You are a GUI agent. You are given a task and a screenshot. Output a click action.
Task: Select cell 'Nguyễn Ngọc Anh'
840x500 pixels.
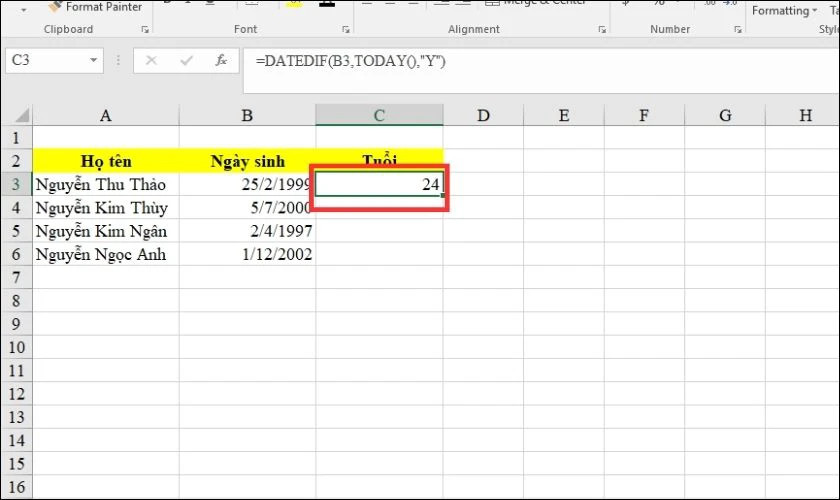coord(106,254)
